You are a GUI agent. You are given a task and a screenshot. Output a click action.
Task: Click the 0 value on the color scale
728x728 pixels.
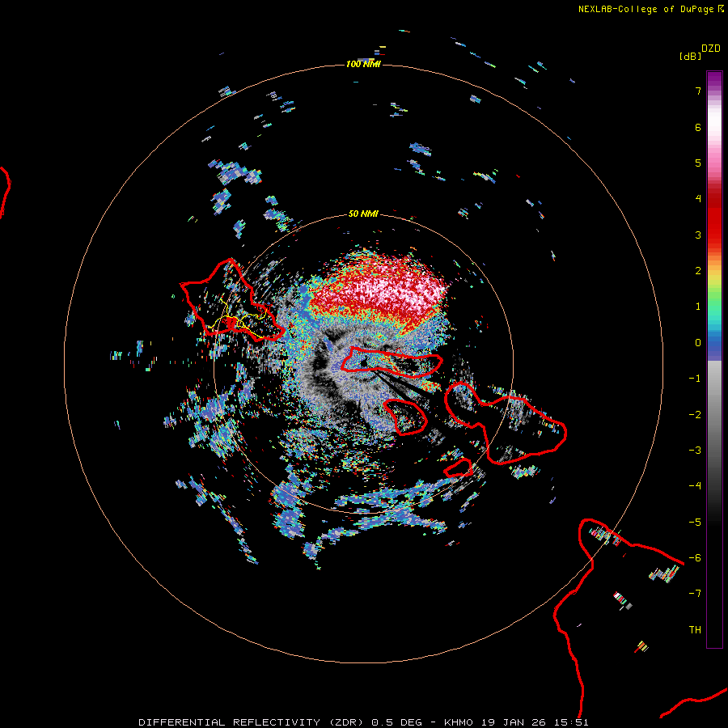(698, 343)
